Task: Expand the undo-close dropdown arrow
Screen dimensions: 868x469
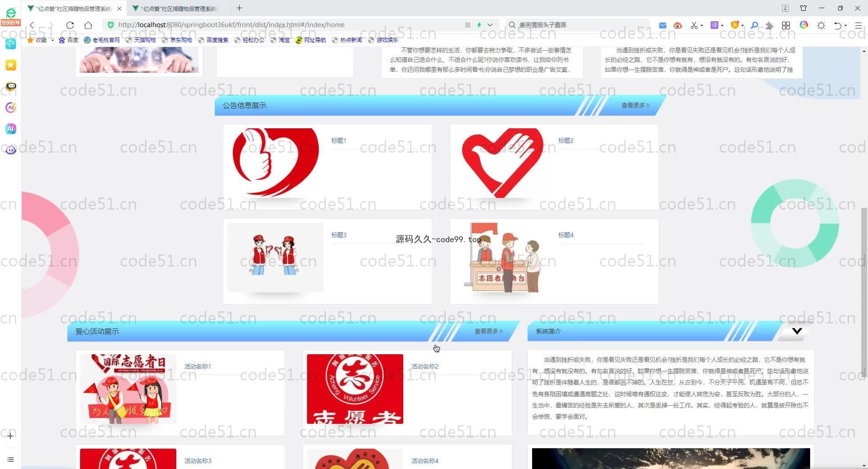Action: tap(846, 25)
